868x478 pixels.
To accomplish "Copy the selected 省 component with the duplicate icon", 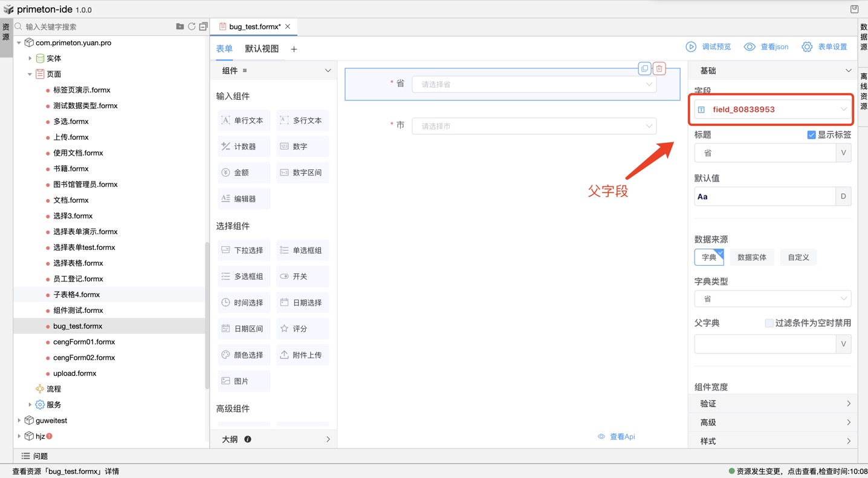I will click(644, 69).
